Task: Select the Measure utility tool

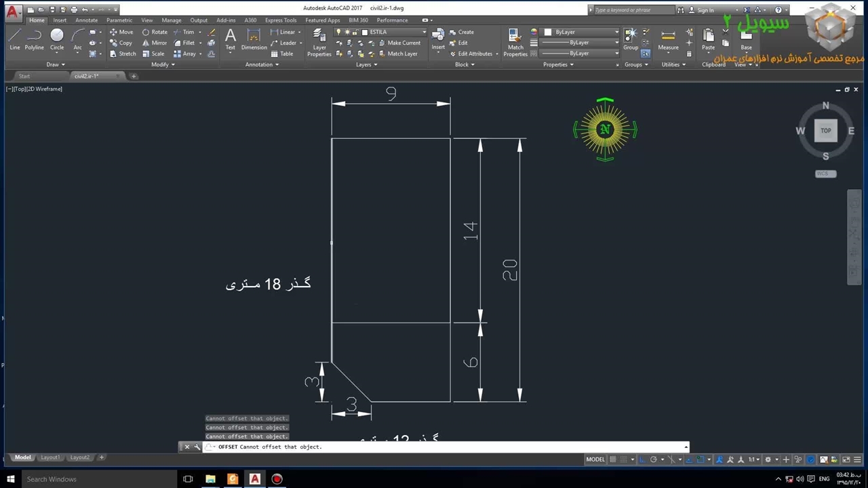Action: (668, 39)
